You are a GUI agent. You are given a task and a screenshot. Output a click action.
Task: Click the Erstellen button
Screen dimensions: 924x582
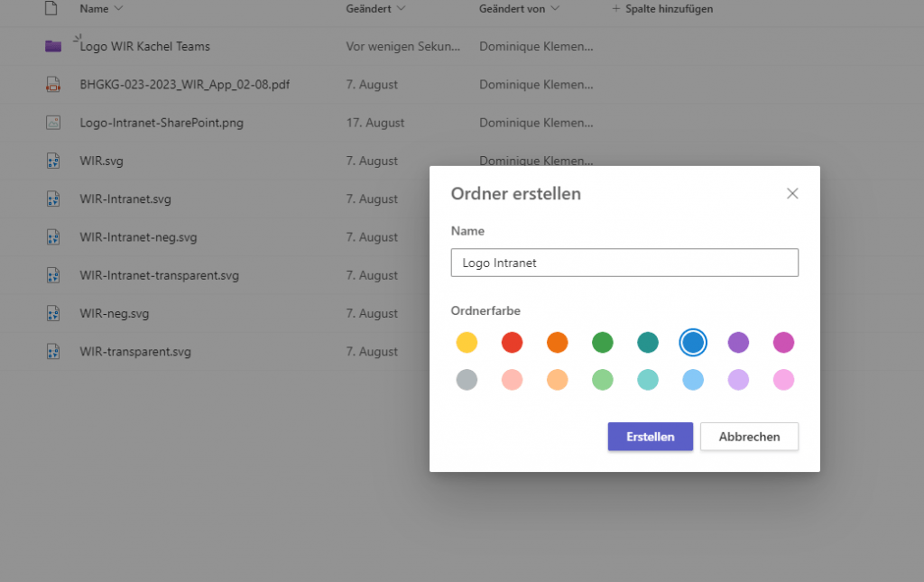coord(650,436)
